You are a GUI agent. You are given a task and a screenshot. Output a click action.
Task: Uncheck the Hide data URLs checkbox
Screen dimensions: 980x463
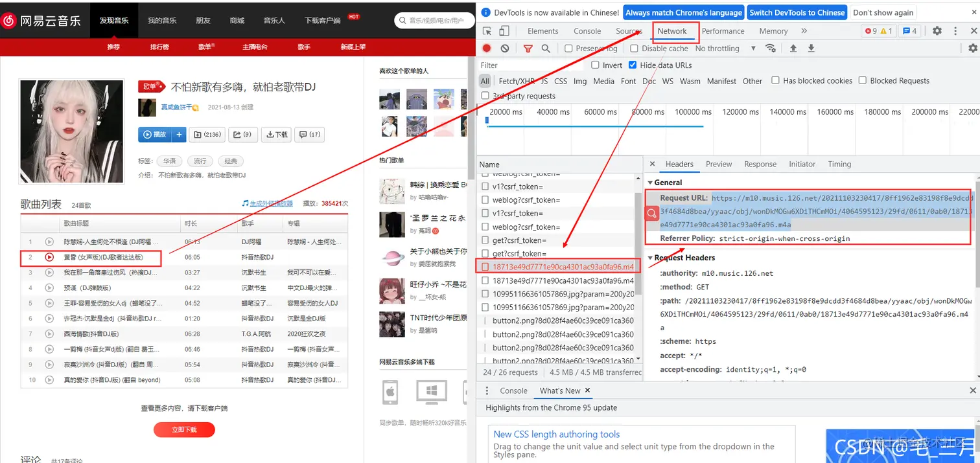pyautogui.click(x=633, y=65)
